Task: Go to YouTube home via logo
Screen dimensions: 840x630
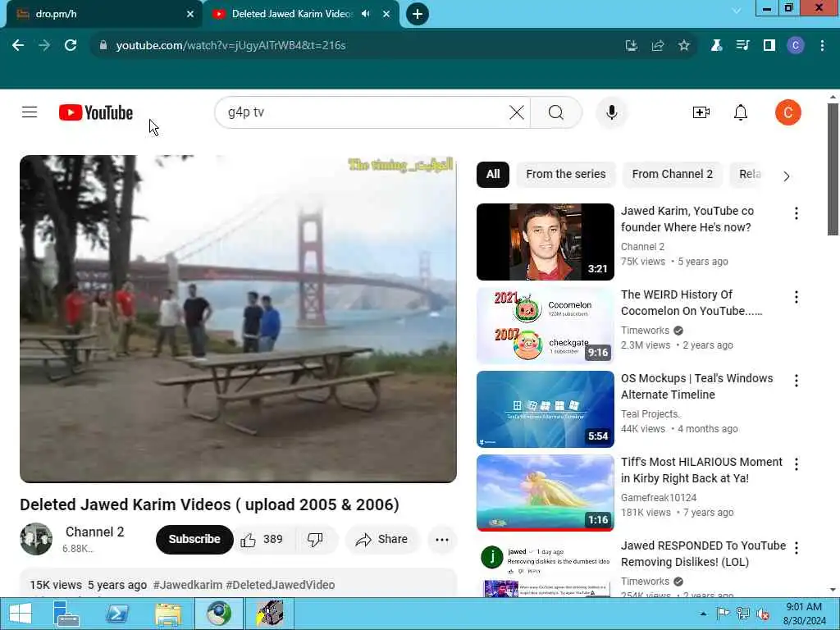Action: click(96, 112)
